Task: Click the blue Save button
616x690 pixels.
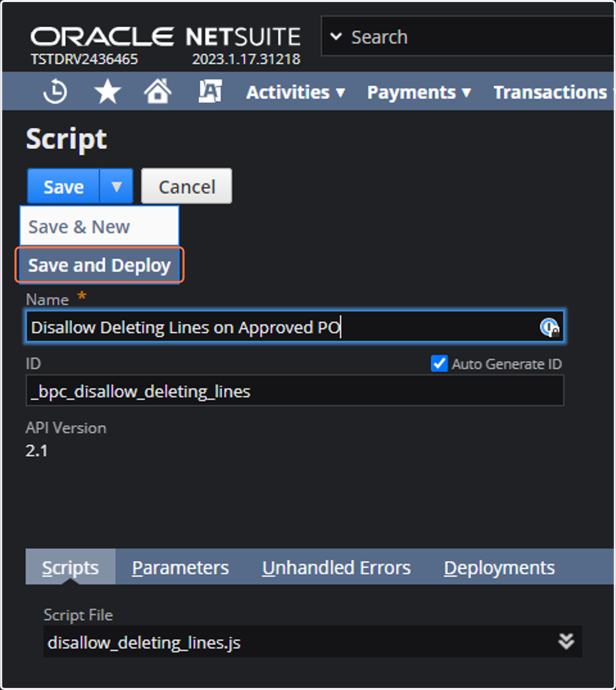Action: [x=63, y=186]
